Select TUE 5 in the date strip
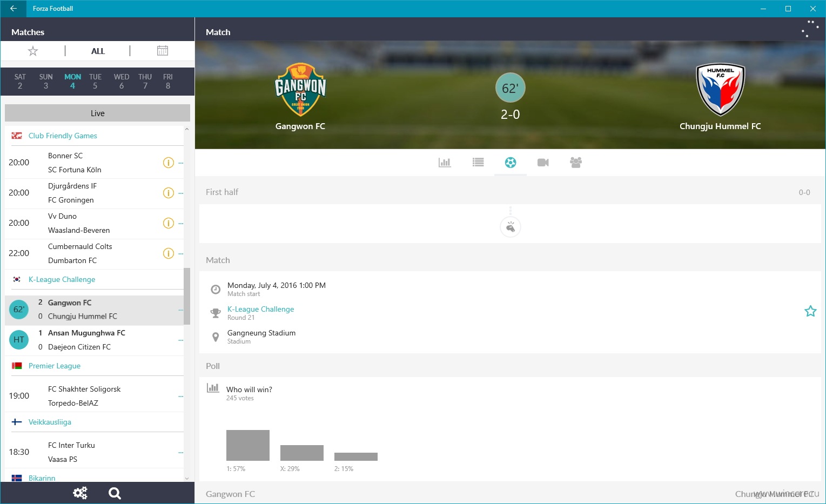 tap(95, 82)
